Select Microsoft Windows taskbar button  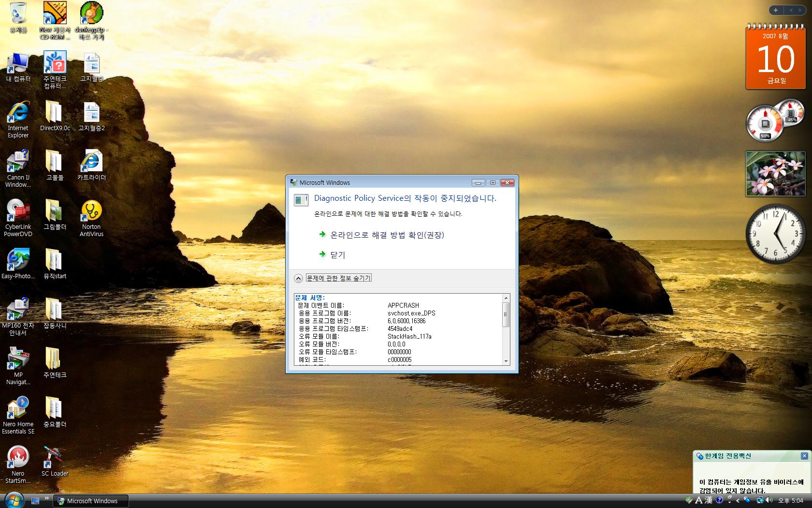point(90,501)
